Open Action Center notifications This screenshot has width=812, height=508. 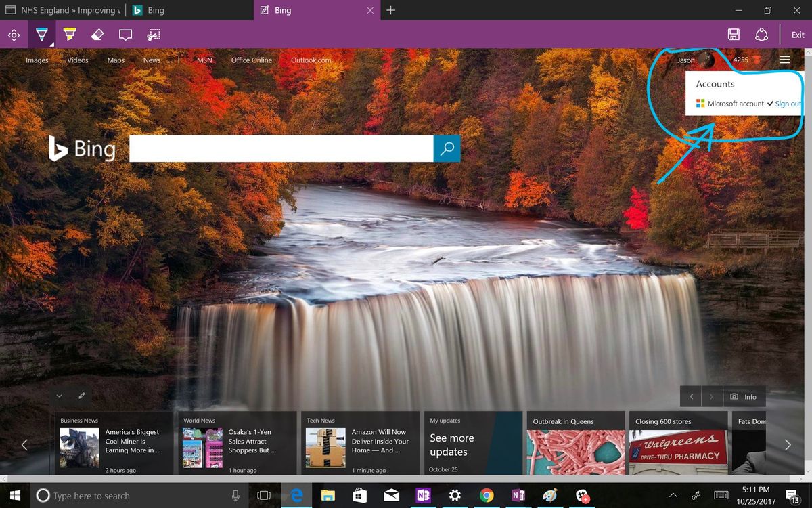(794, 496)
